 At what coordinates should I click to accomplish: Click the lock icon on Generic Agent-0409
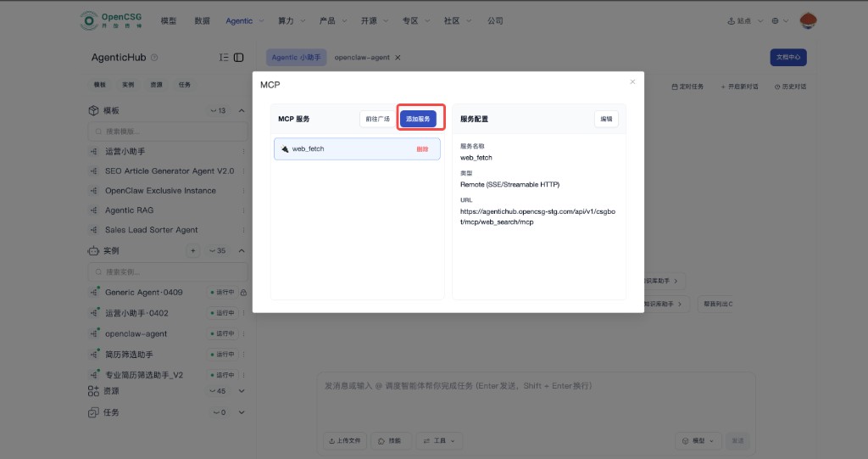coord(243,293)
